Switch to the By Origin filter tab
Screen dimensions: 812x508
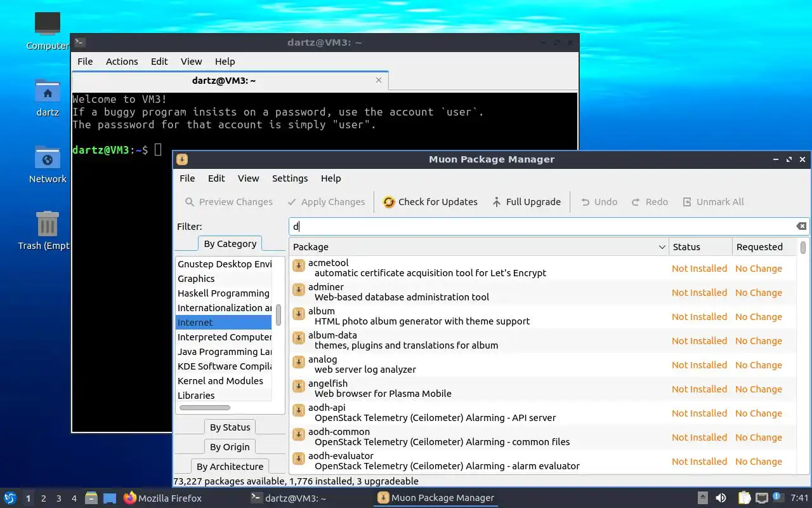point(230,447)
